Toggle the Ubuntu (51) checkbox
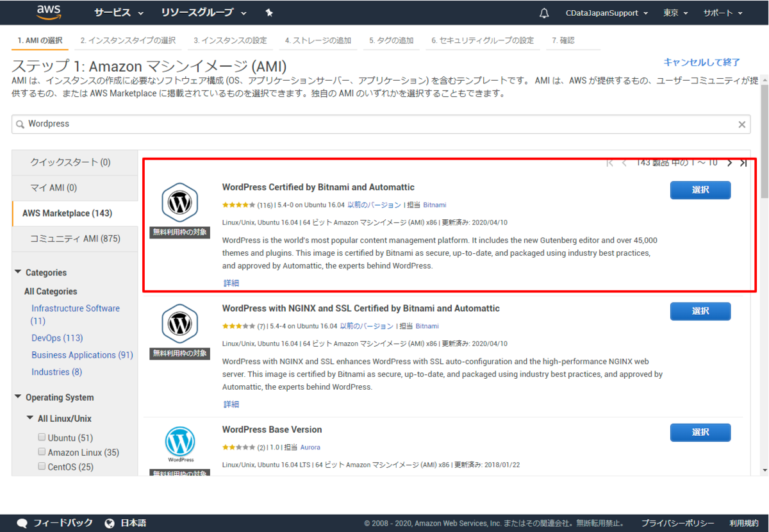Image resolution: width=769 pixels, height=532 pixels. [x=42, y=437]
